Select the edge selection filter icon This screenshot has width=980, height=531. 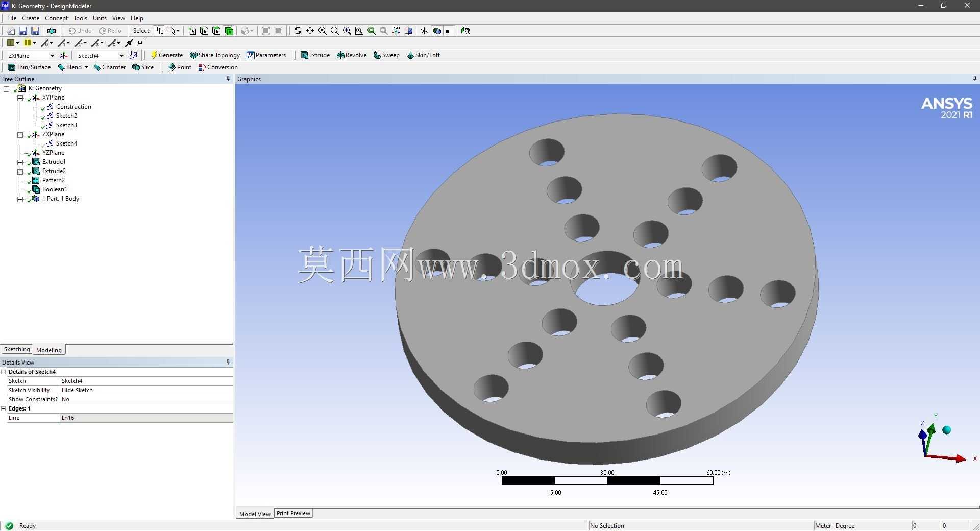(x=204, y=31)
